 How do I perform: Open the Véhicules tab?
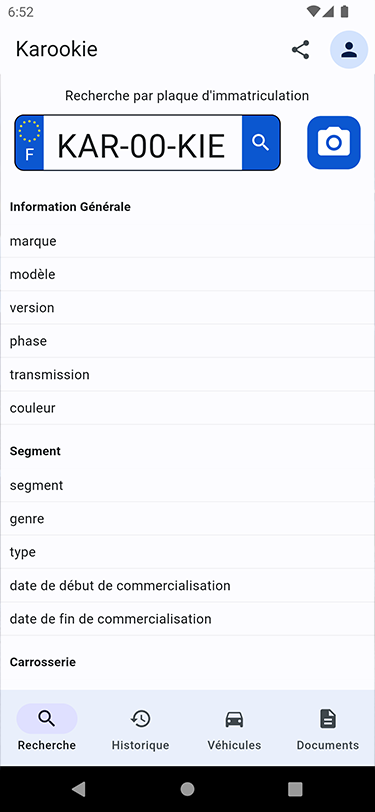pos(234,728)
